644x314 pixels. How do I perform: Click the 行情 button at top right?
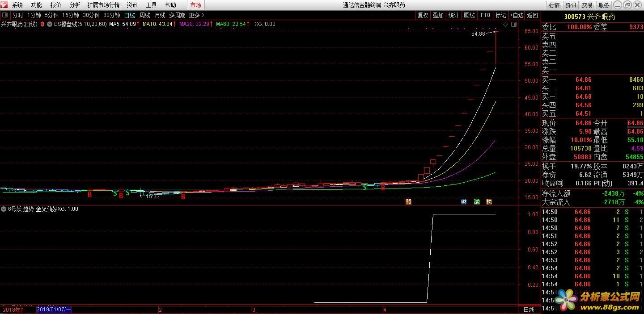tap(554, 5)
